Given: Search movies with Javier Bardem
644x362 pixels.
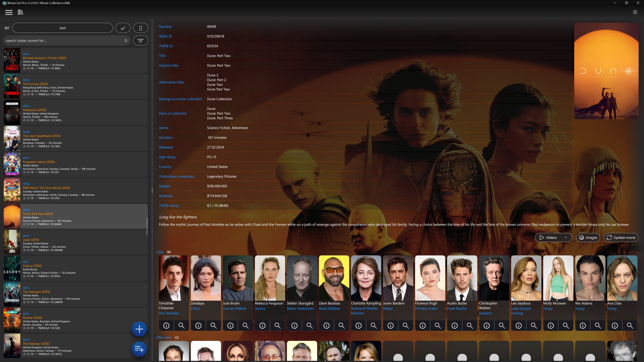Looking at the screenshot, I should [406, 325].
